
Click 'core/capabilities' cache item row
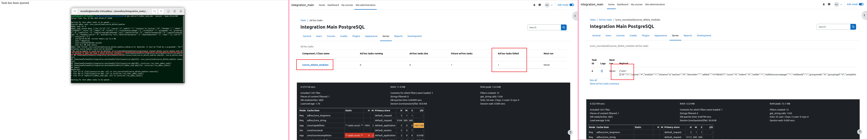(x=362, y=125)
